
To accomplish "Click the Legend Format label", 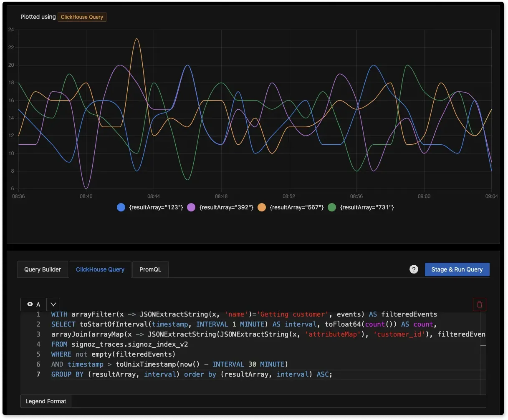I will [46, 401].
